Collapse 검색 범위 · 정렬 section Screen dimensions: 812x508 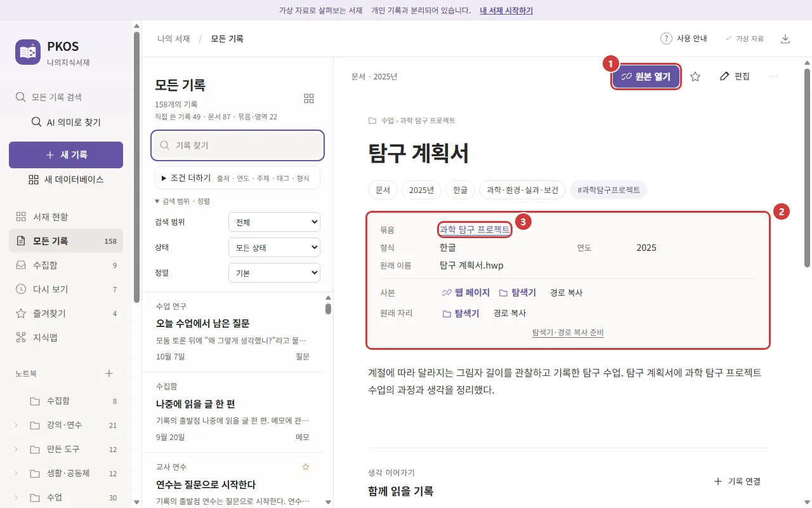click(x=182, y=201)
